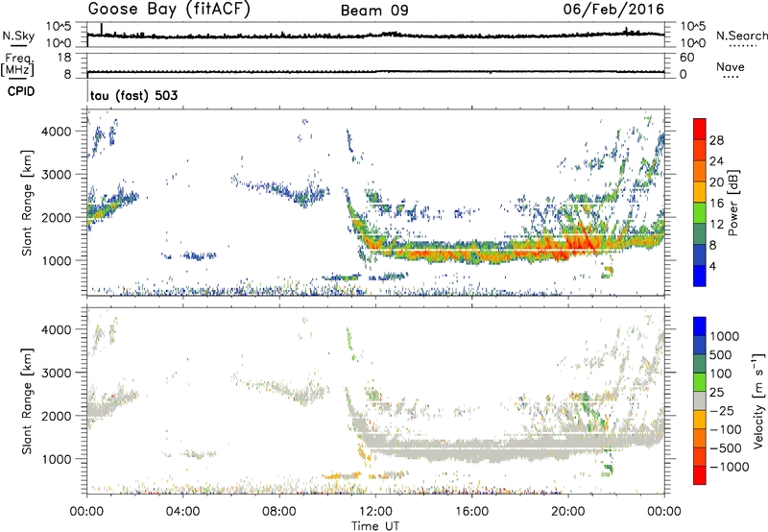Click the '20:00' time axis tick label
Screen dimensions: 768x532
click(x=568, y=512)
